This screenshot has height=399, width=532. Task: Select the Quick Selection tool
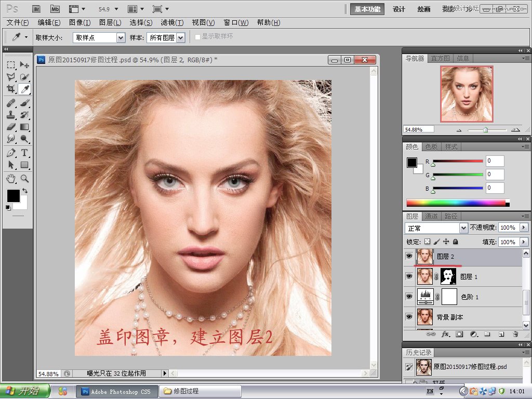coord(24,77)
